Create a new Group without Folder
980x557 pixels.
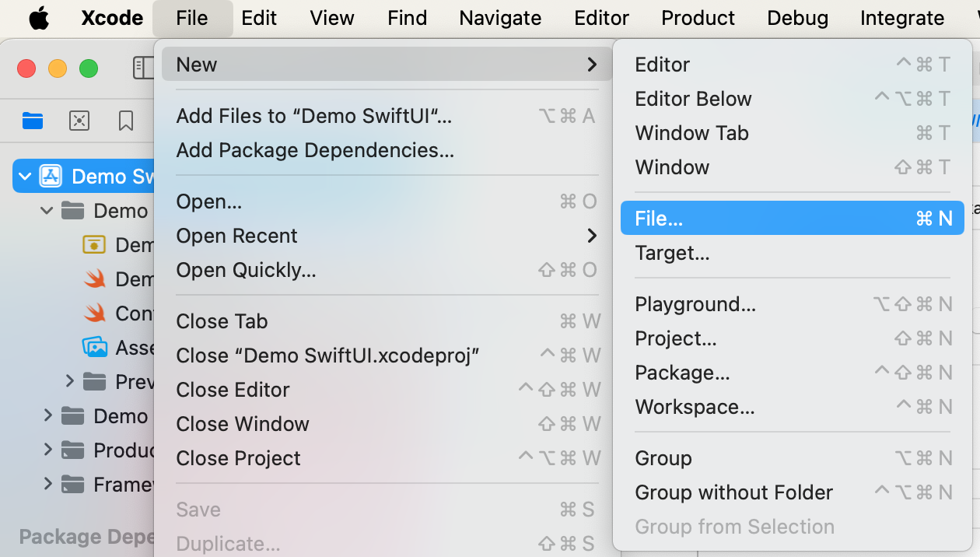(x=733, y=492)
